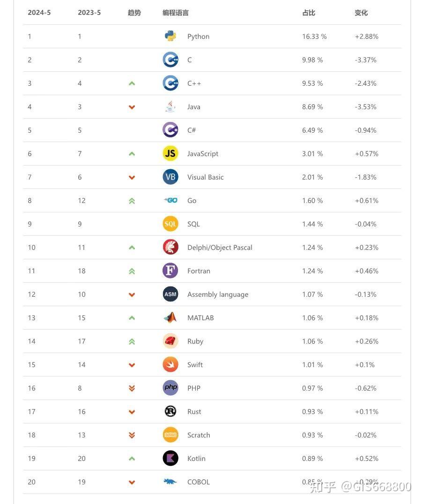This screenshot has height=504, width=422.
Task: Click the 变化 column header
Action: click(x=361, y=13)
